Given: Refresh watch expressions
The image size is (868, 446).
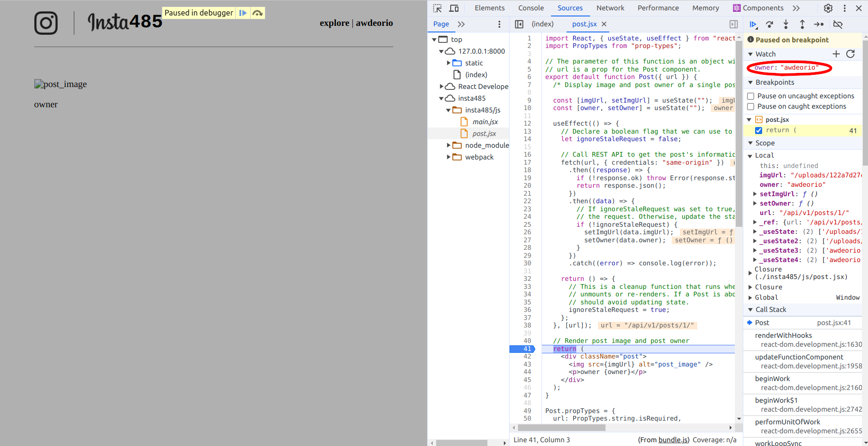Looking at the screenshot, I should tap(851, 54).
